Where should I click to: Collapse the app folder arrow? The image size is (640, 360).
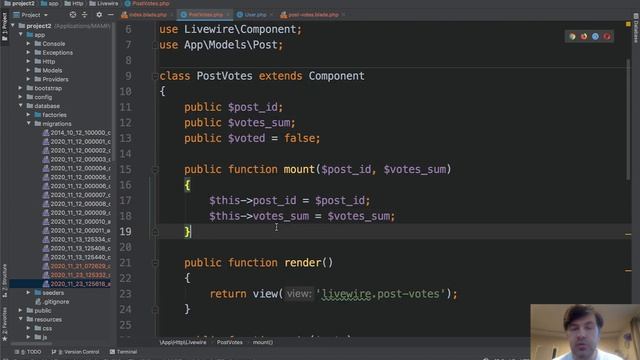[x=21, y=35]
